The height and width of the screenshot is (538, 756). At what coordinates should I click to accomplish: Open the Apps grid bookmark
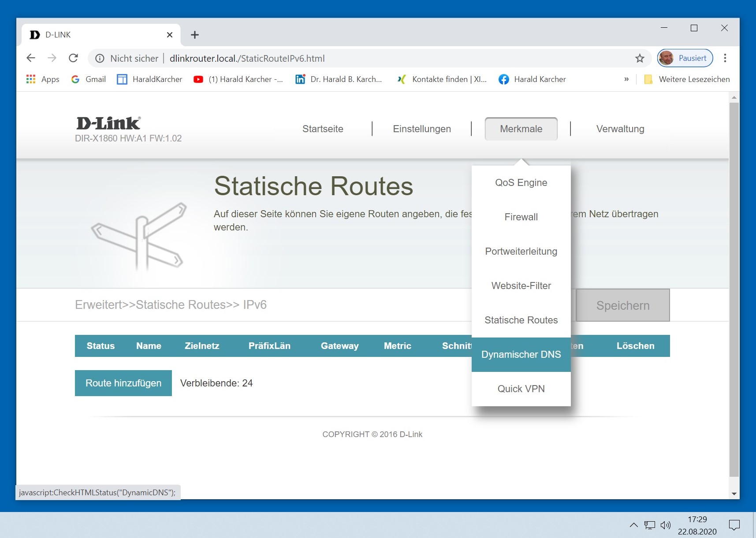point(43,79)
